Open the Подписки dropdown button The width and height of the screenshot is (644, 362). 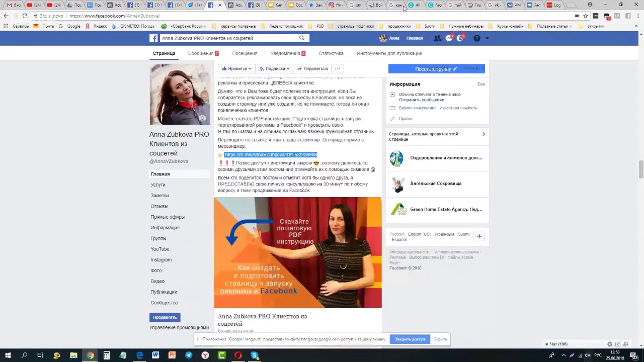274,68
